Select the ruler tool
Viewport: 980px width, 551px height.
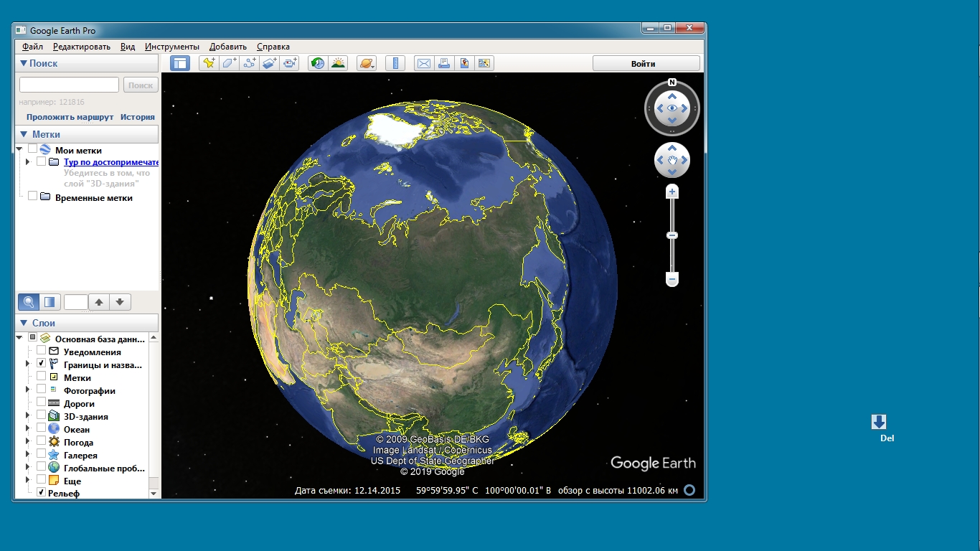pos(395,63)
